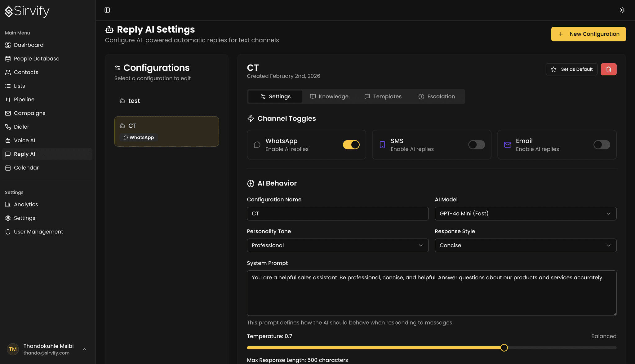Image resolution: width=635 pixels, height=364 pixels.
Task: Open the AI Model dropdown
Action: pyautogui.click(x=525, y=214)
